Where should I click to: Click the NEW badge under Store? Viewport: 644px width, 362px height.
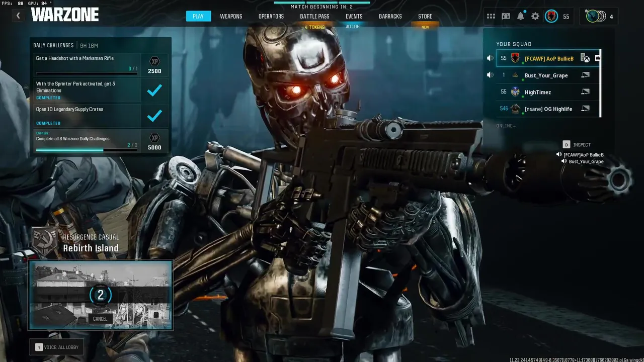425,27
